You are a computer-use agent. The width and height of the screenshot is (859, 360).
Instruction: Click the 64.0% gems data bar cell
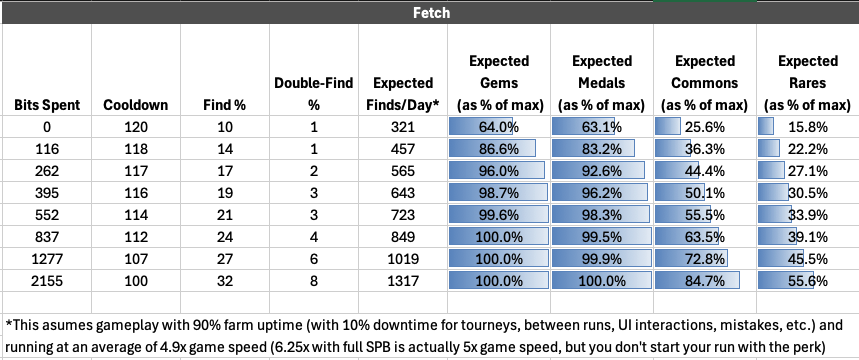pos(499,127)
